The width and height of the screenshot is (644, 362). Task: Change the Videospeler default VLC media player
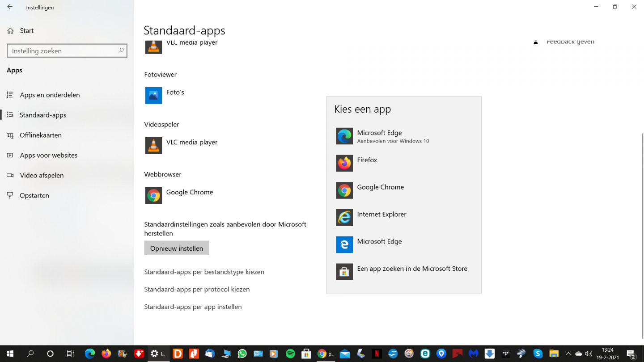point(182,146)
